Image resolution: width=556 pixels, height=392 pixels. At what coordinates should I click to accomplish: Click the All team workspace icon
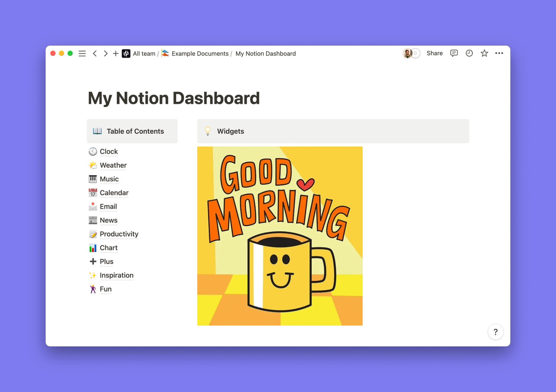pyautogui.click(x=126, y=53)
